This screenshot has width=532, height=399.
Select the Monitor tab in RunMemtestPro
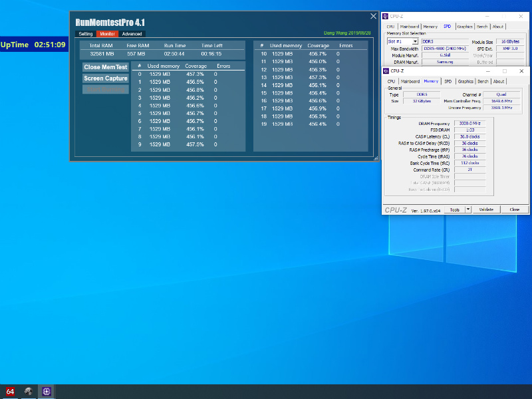coord(107,33)
